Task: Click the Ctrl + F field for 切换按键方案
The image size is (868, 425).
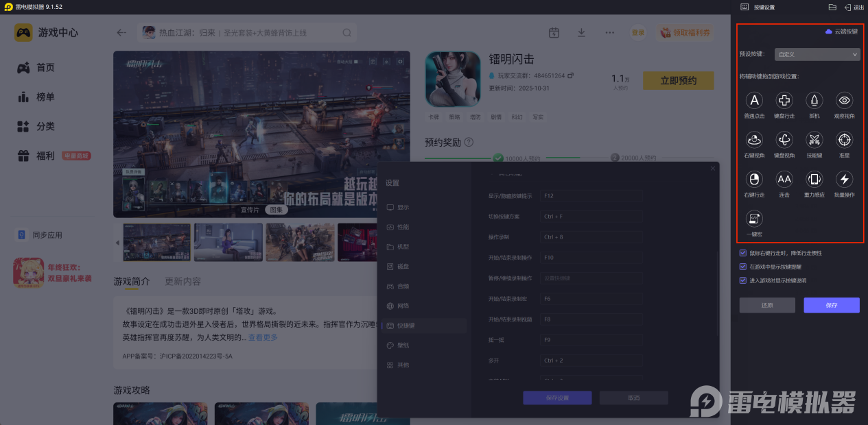Action: tap(591, 217)
